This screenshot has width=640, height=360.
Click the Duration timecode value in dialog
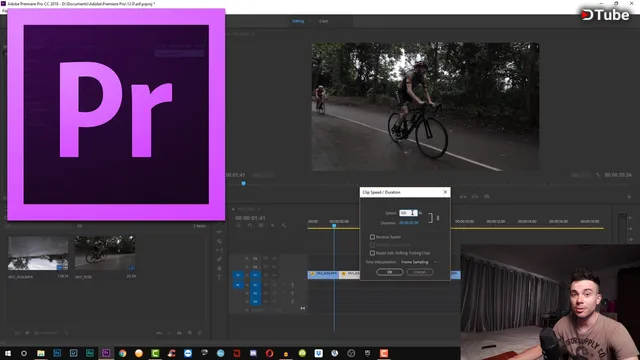409,223
